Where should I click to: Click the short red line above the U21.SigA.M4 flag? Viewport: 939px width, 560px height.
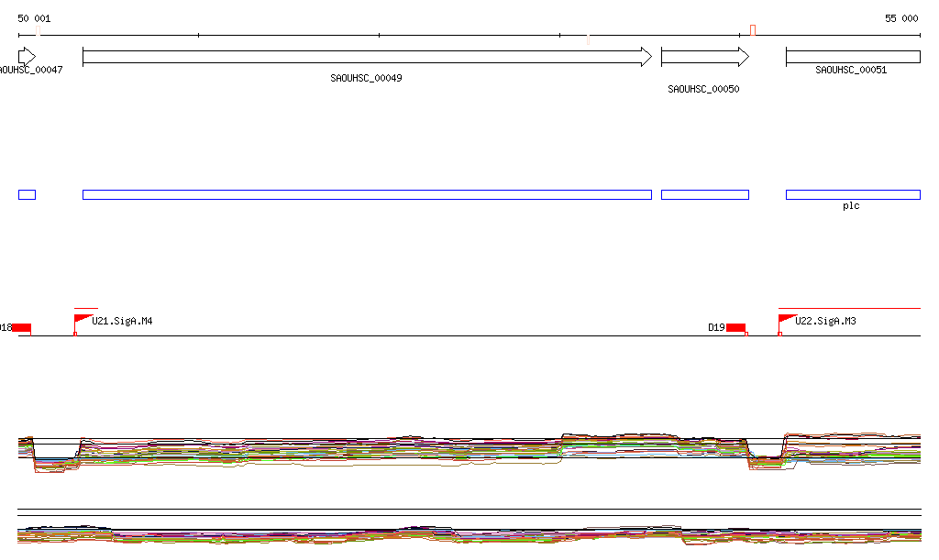click(x=86, y=309)
